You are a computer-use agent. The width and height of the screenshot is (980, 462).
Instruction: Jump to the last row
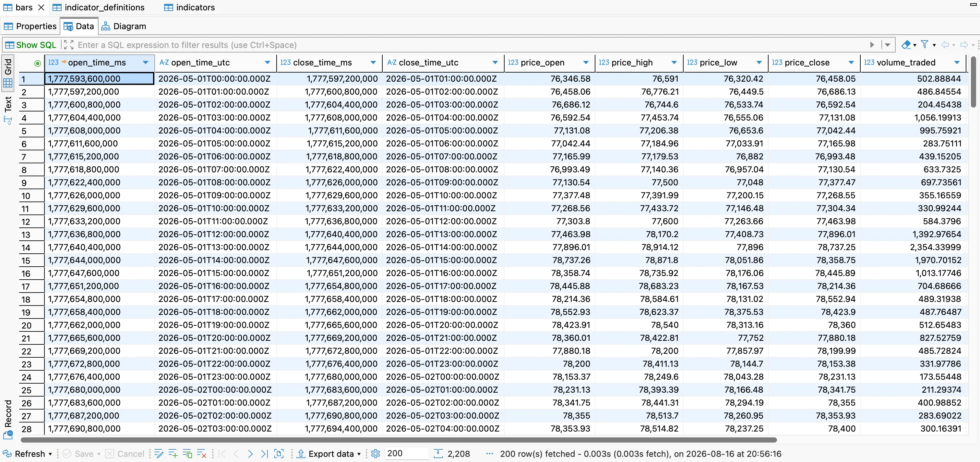(x=264, y=454)
